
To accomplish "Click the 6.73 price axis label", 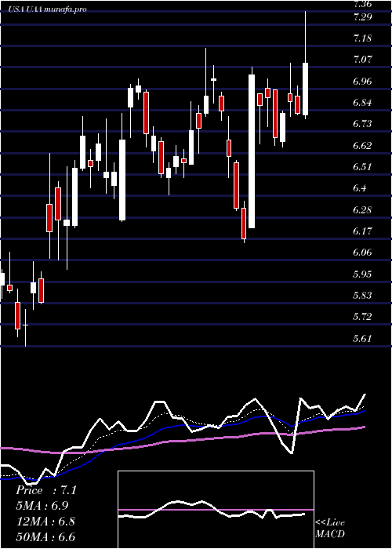I will (362, 124).
